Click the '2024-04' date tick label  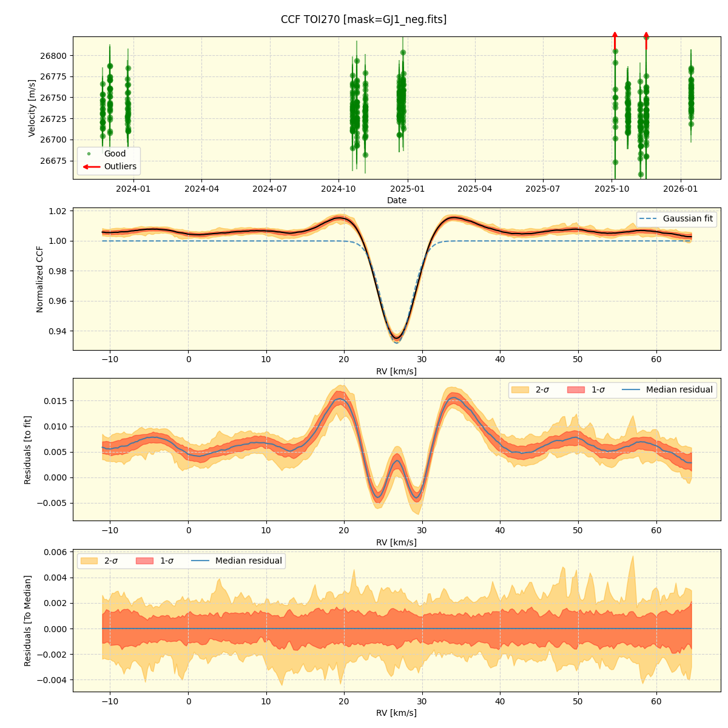(x=201, y=189)
